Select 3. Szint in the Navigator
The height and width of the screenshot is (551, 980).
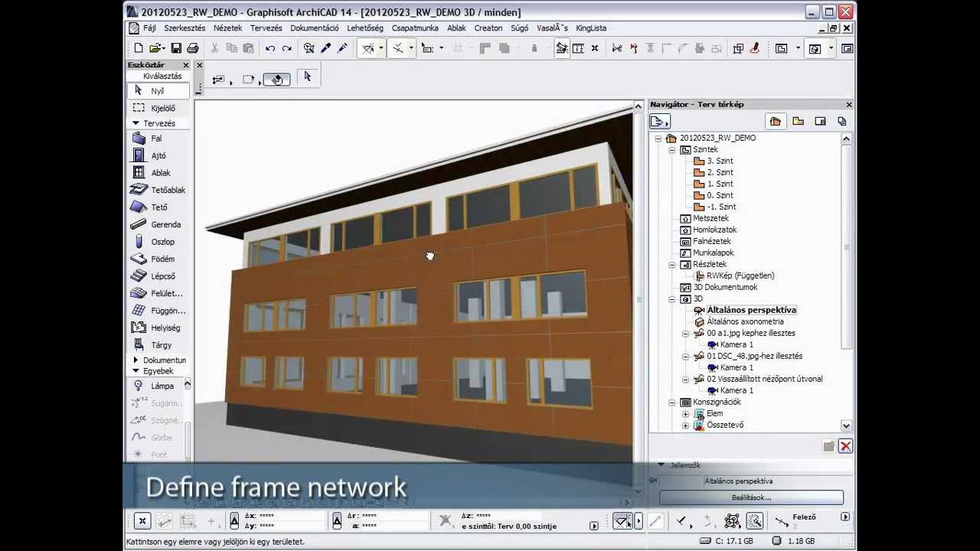(x=720, y=161)
